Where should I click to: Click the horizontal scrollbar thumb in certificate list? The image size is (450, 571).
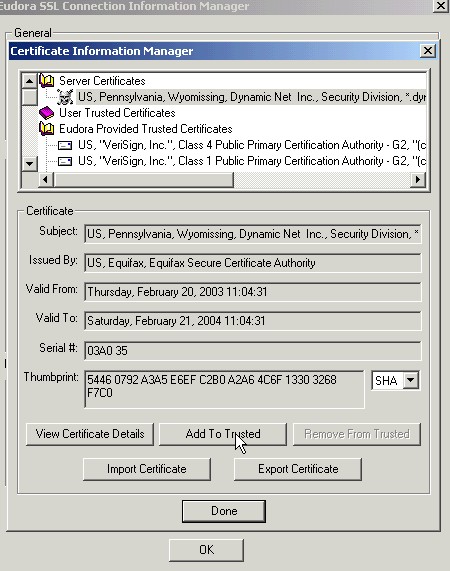[x=143, y=180]
